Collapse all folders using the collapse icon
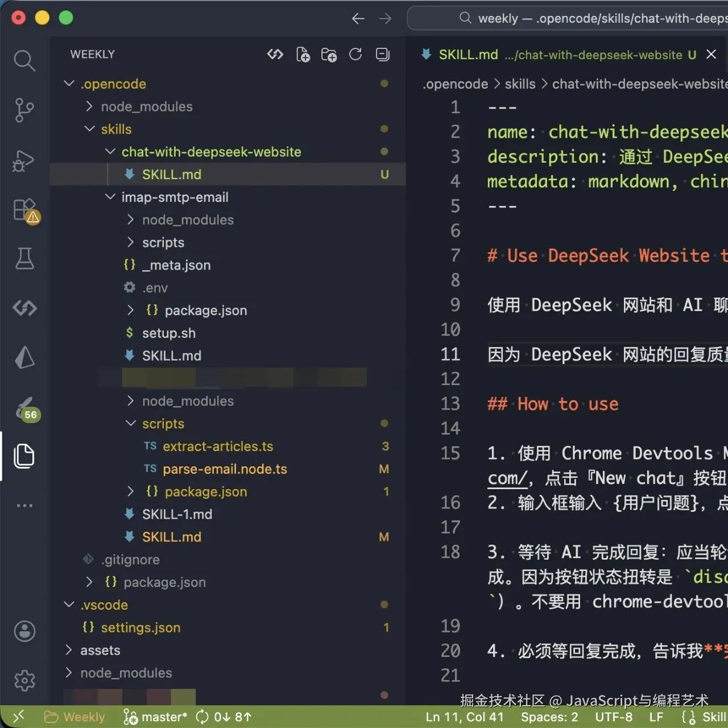Screen dimensions: 728x728 [382, 54]
